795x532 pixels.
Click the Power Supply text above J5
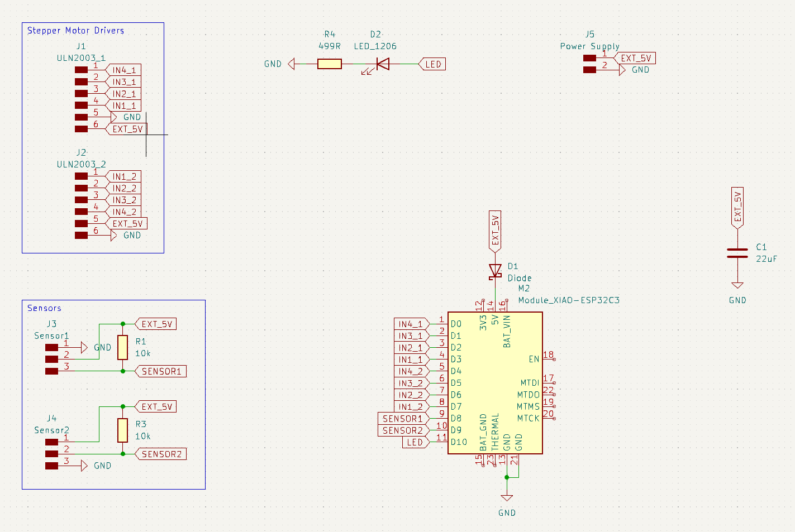[x=589, y=46]
